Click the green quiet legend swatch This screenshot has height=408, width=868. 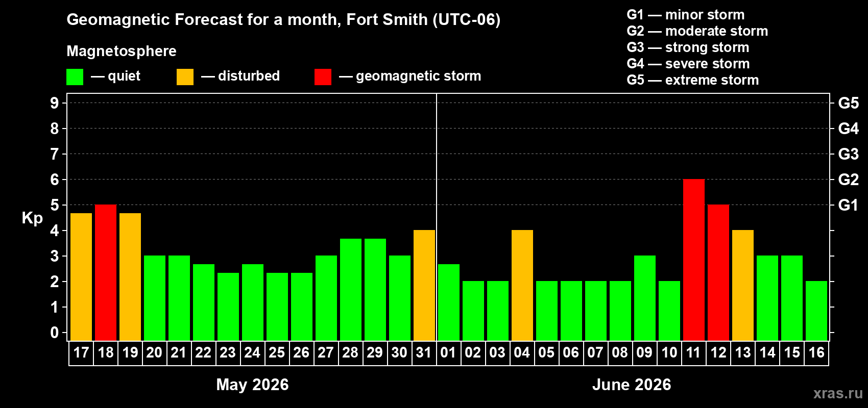(x=75, y=77)
